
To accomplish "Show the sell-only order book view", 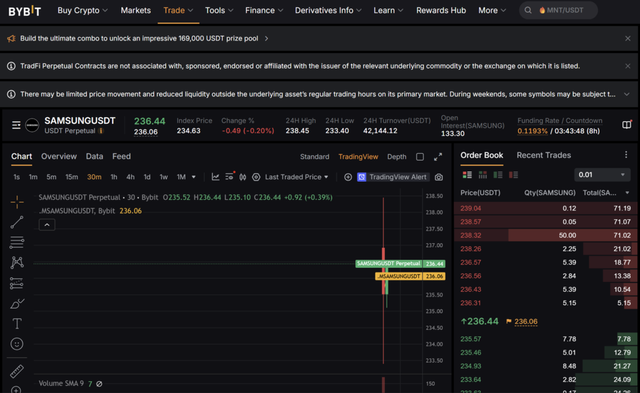I will [513, 175].
